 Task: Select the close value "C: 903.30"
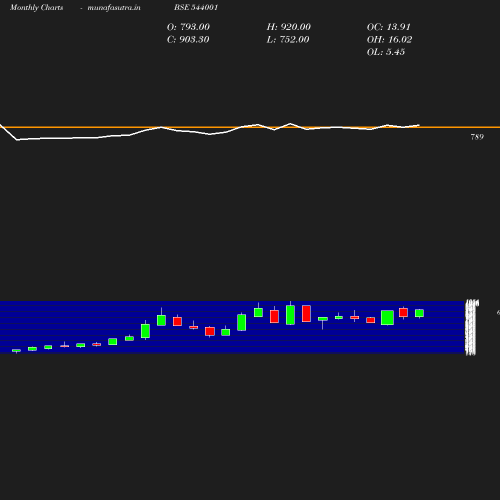(x=188, y=39)
